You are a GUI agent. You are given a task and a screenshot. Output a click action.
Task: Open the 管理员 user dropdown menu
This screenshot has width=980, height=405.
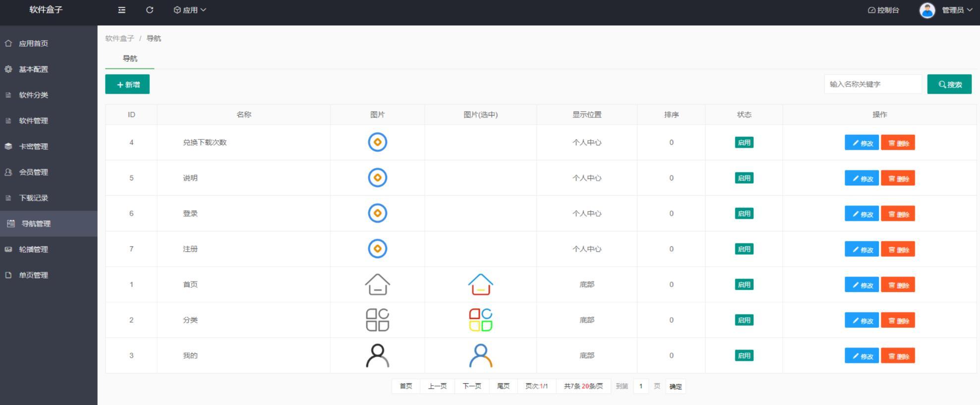coord(957,10)
